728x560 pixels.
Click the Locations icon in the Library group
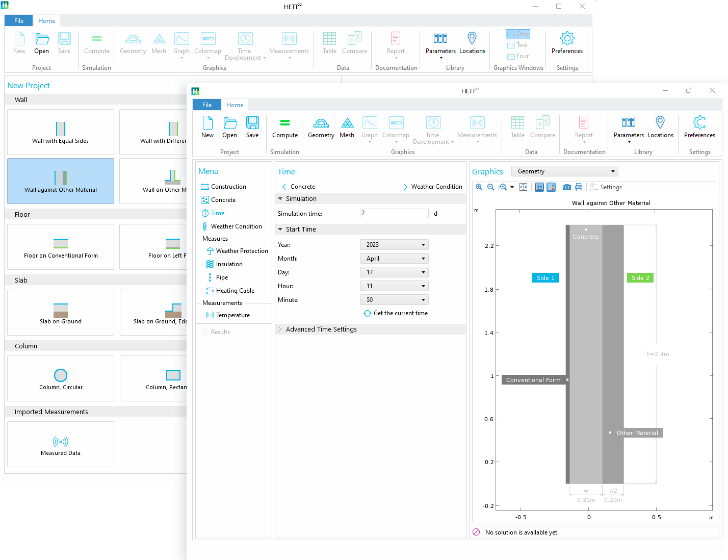point(660,128)
